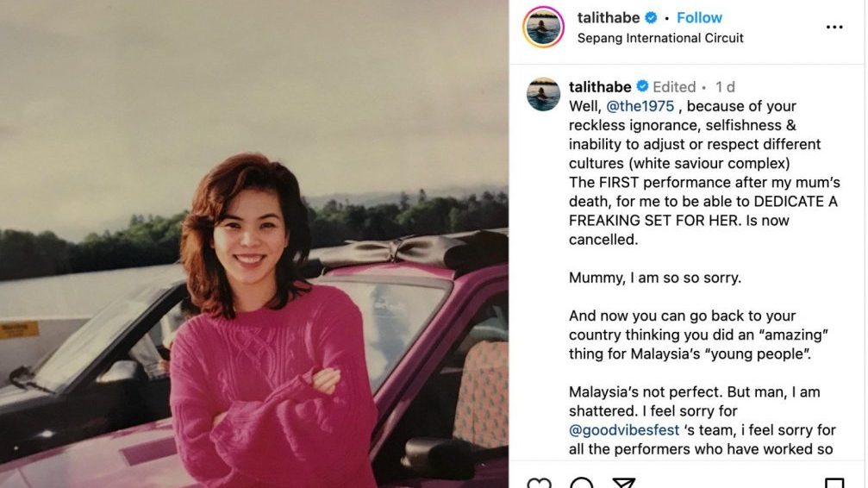The image size is (868, 488).
Task: Click verified badge beside caption username
Action: (642, 86)
